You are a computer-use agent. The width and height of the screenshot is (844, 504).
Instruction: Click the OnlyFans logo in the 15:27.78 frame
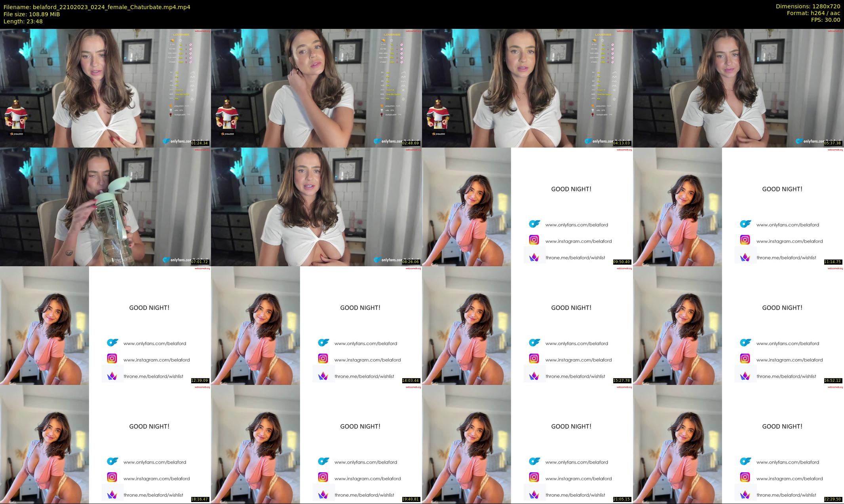(x=534, y=343)
